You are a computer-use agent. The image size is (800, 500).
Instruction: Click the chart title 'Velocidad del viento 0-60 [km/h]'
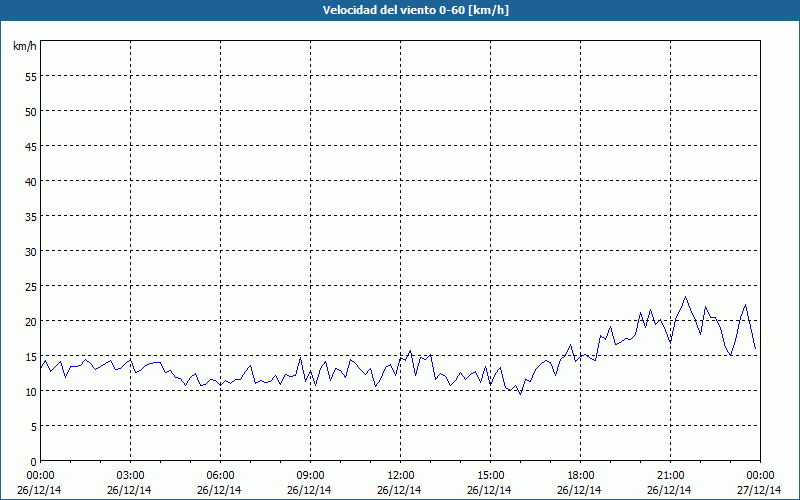[x=416, y=10]
